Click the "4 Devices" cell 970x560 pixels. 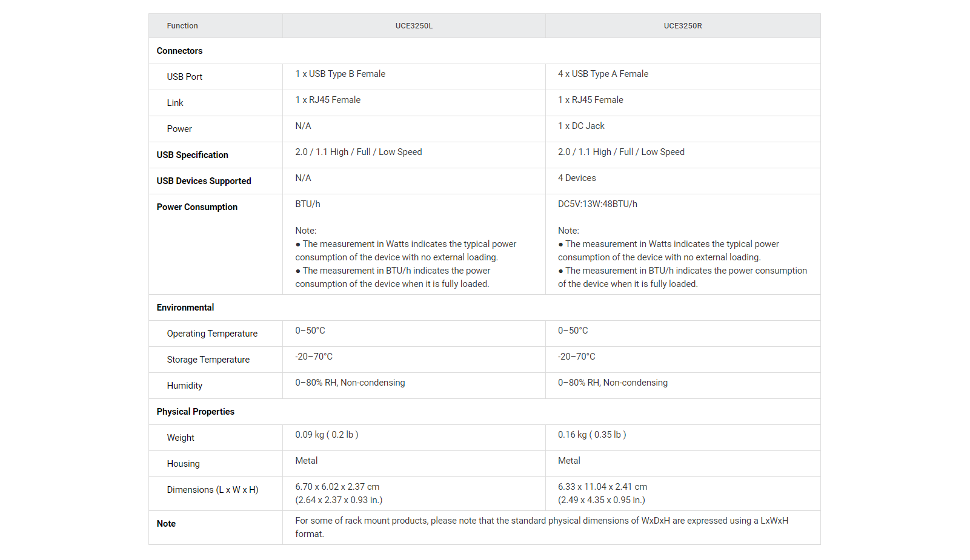coord(577,178)
